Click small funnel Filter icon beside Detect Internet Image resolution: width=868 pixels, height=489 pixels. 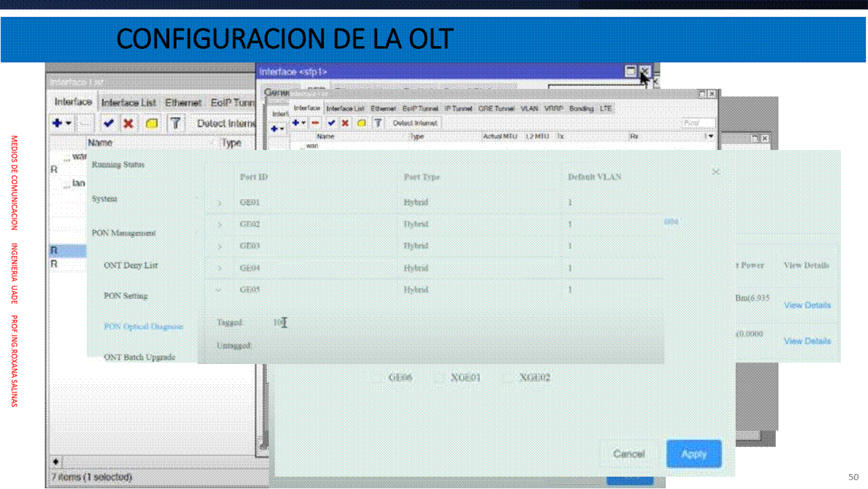pyautogui.click(x=378, y=123)
